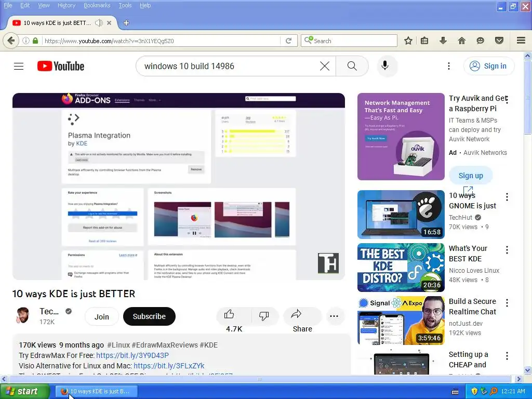The image size is (532, 399).
Task: Click the Auvik Sign up button
Action: pos(471,176)
